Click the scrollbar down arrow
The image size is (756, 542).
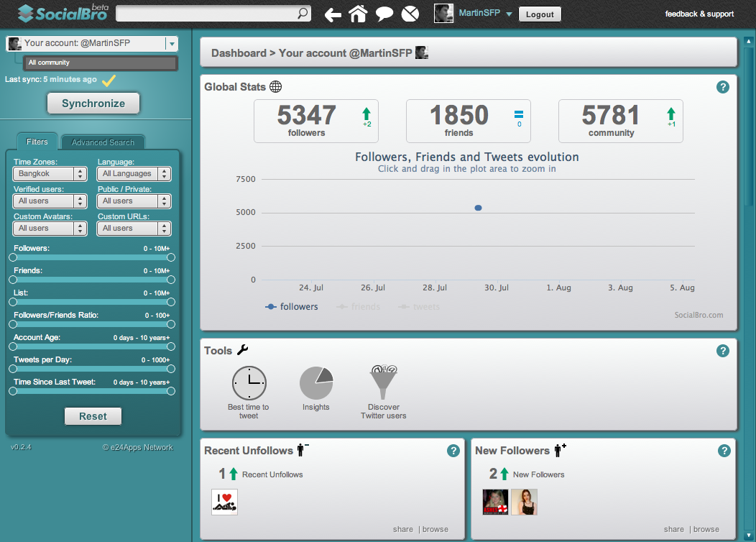(748, 536)
